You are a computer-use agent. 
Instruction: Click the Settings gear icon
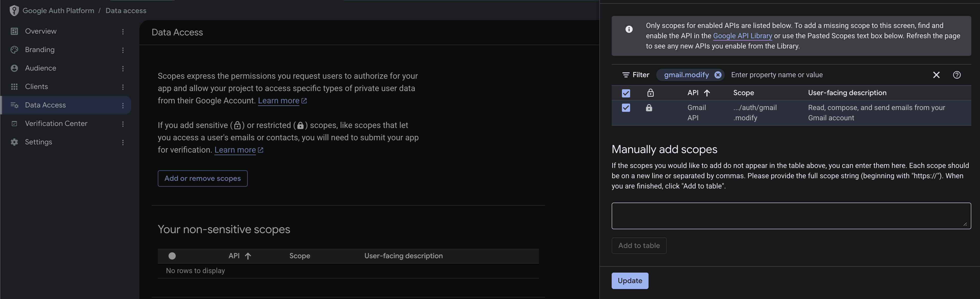click(x=14, y=142)
